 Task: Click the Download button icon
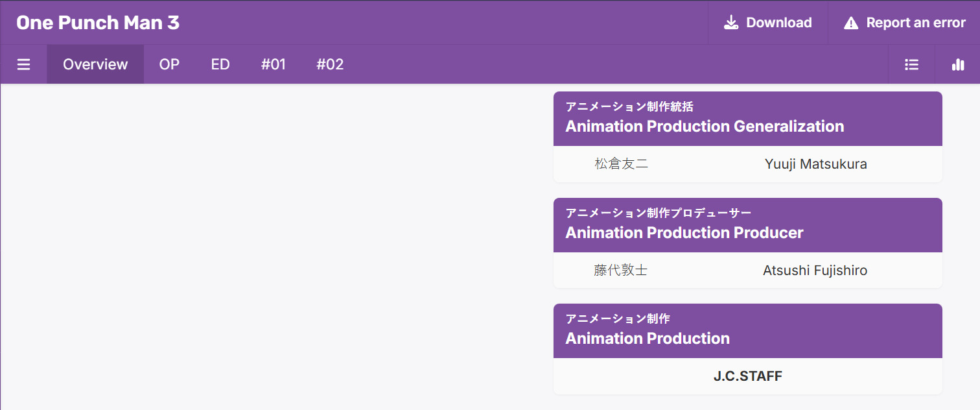click(x=731, y=23)
